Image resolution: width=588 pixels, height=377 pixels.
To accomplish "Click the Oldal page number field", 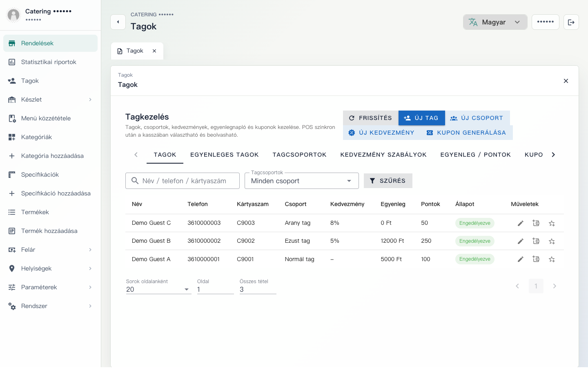I will [x=216, y=289].
